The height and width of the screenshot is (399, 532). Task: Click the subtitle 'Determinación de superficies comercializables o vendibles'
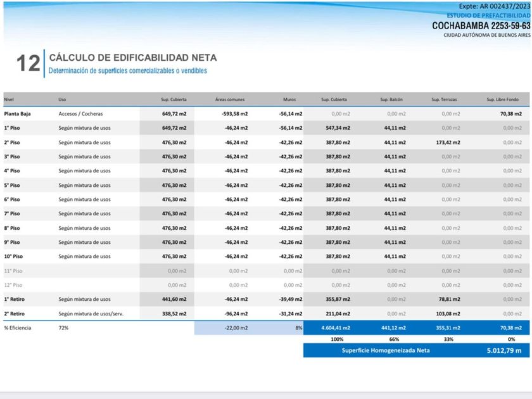coord(127,70)
